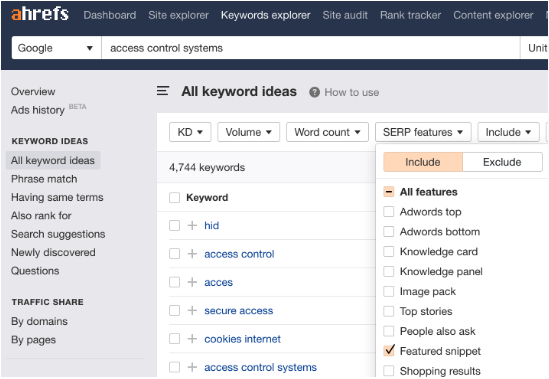
Task: Open Phrase match report
Action: 44,179
